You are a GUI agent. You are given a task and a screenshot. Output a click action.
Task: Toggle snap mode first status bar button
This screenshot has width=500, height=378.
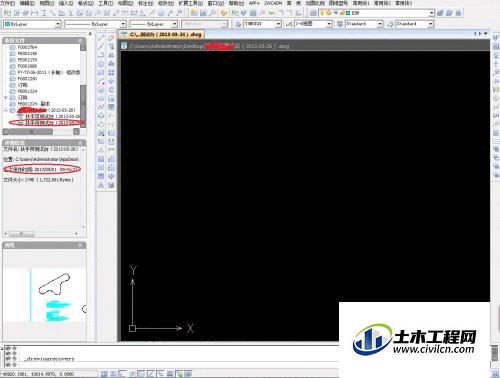tap(104, 374)
